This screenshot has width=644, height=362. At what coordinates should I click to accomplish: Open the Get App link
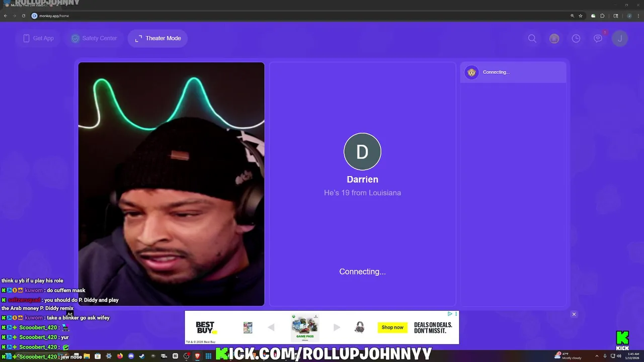click(x=38, y=38)
